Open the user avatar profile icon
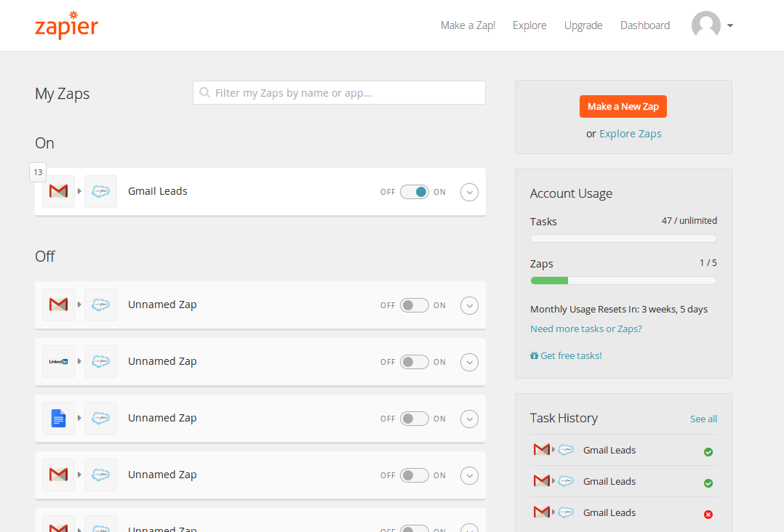This screenshot has width=784, height=532. (705, 25)
